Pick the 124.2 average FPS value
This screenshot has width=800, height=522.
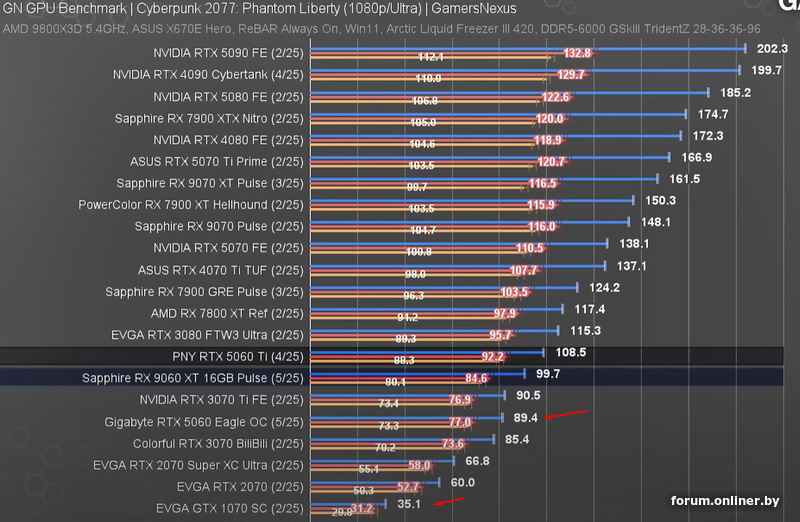pos(605,288)
